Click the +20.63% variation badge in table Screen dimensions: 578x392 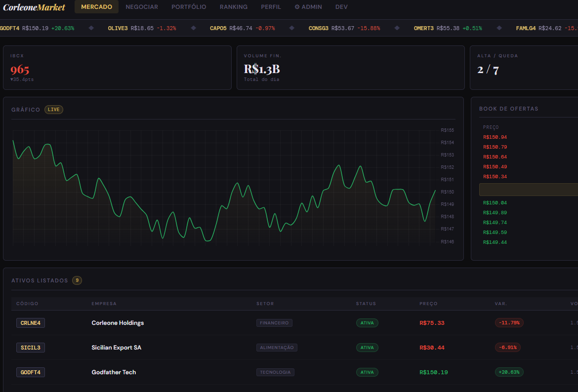click(x=509, y=372)
